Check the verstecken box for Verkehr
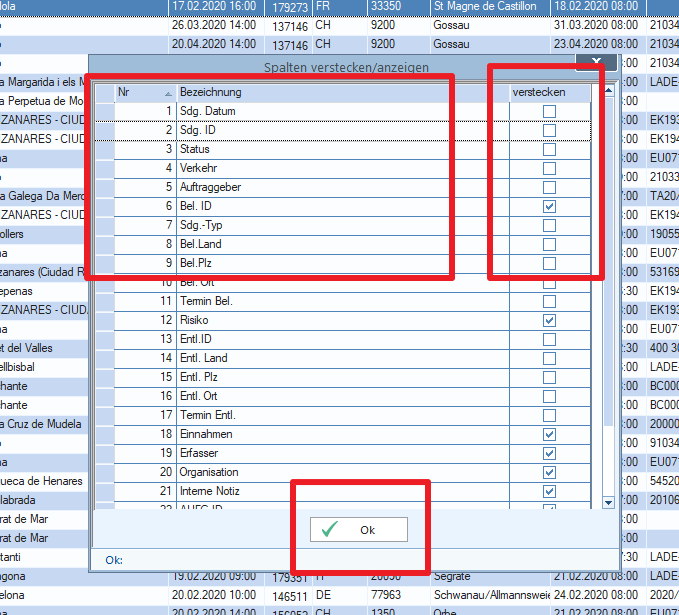 click(x=549, y=168)
